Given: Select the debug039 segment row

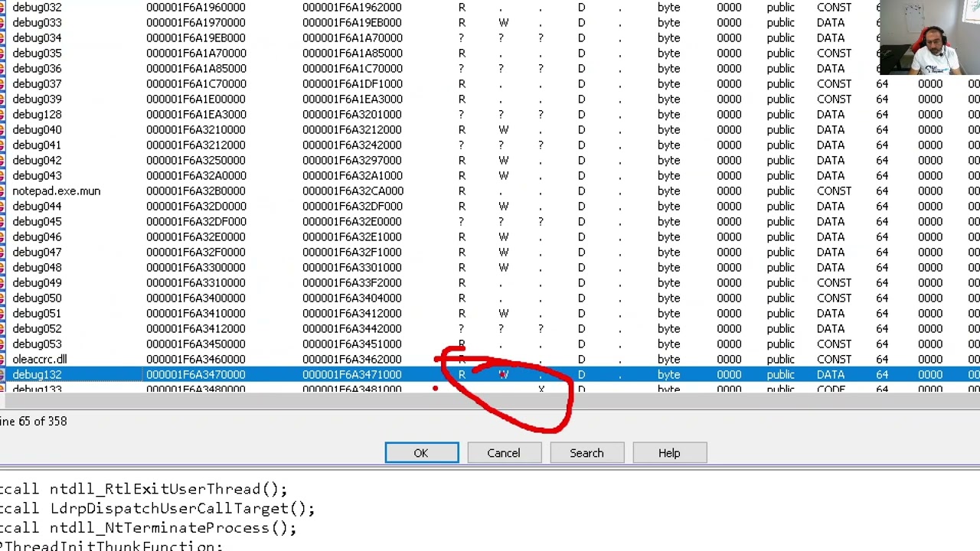Looking at the screenshot, I should point(490,99).
